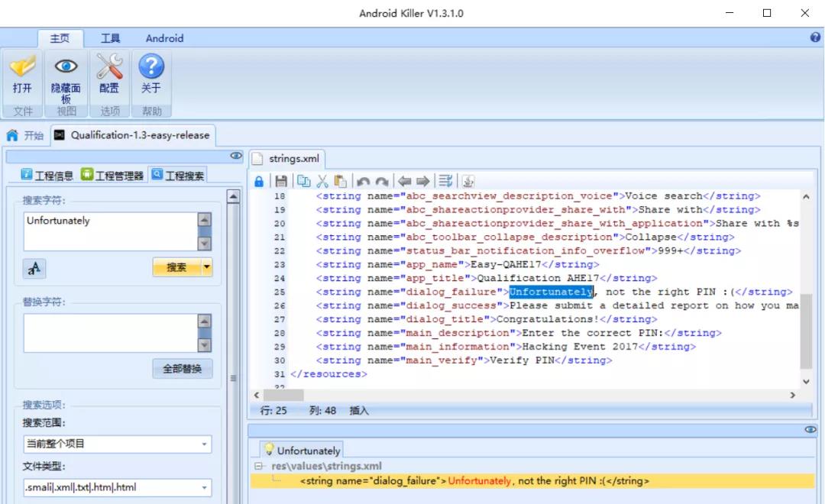Click the blue help icon at top right
This screenshot has height=504, width=825.
pyautogui.click(x=815, y=37)
